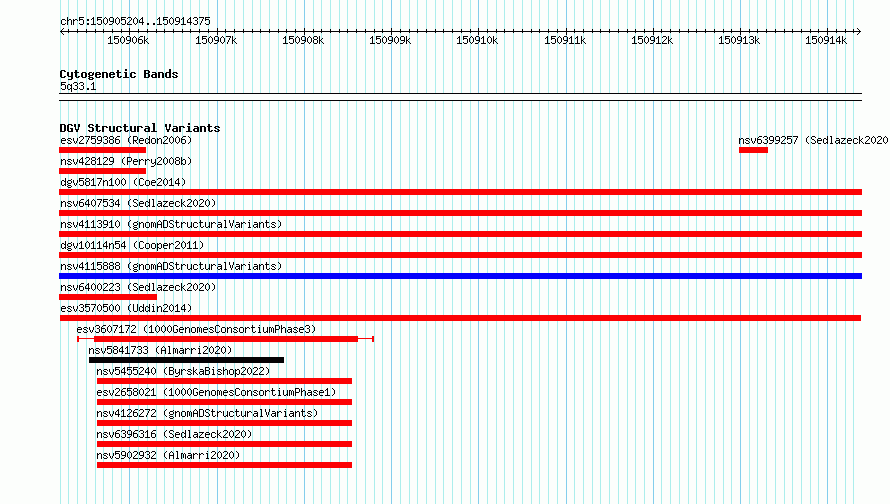Click the DGV Structural Variants track title
890x504 pixels.
tap(140, 128)
